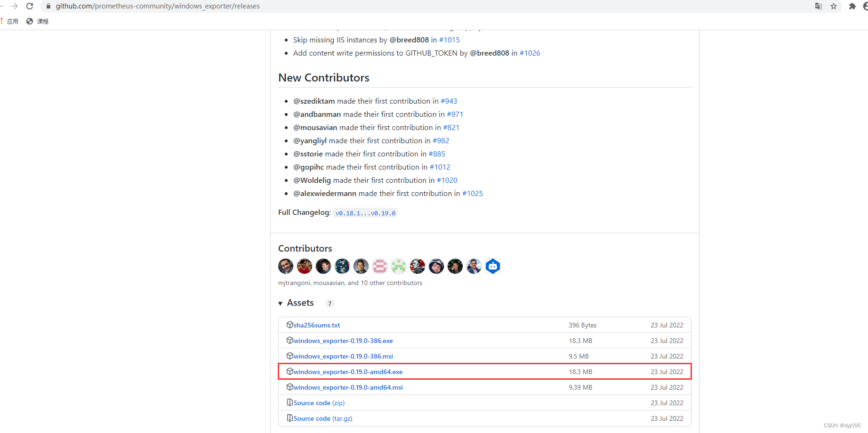This screenshot has height=433, width=868.
Task: Collapse the Assets section triangle
Action: (281, 303)
